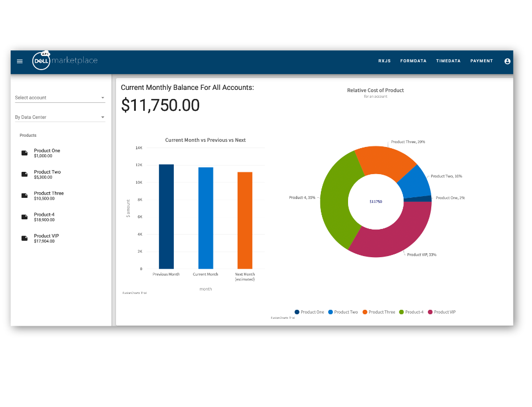The height and width of the screenshot is (407, 532).
Task: Click the By Data Center dropdown arrow
Action: point(102,117)
